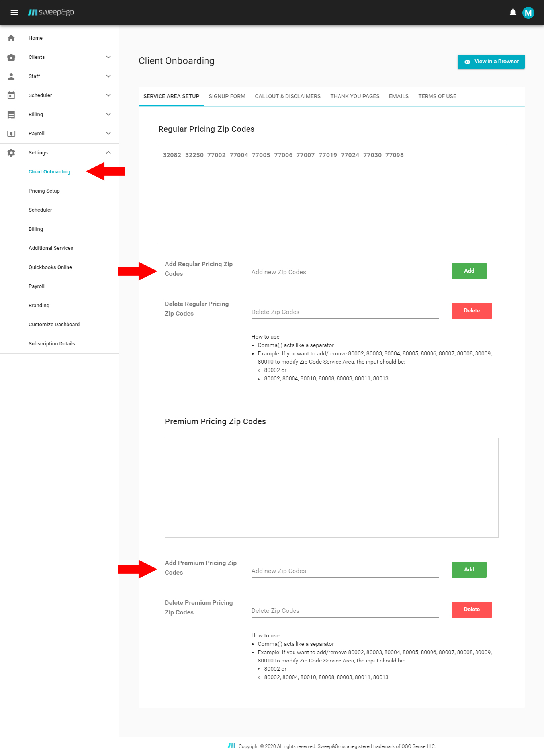Expand the Clients menu chevron
This screenshot has height=756, width=544.
108,57
